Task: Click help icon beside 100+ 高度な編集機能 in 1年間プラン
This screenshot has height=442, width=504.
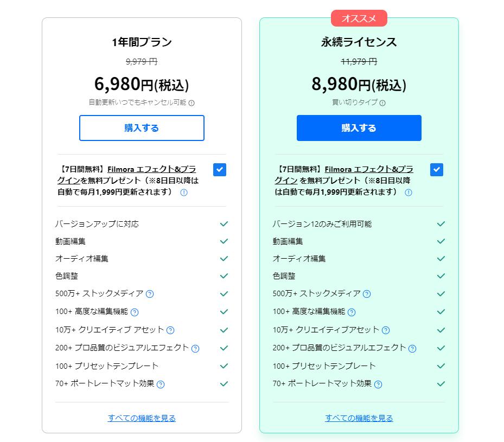Action: tap(135, 312)
